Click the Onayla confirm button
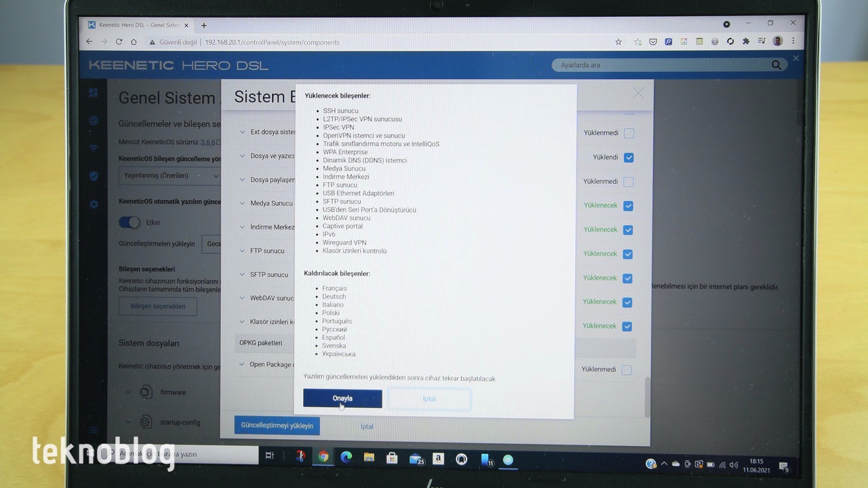868x488 pixels. click(342, 398)
